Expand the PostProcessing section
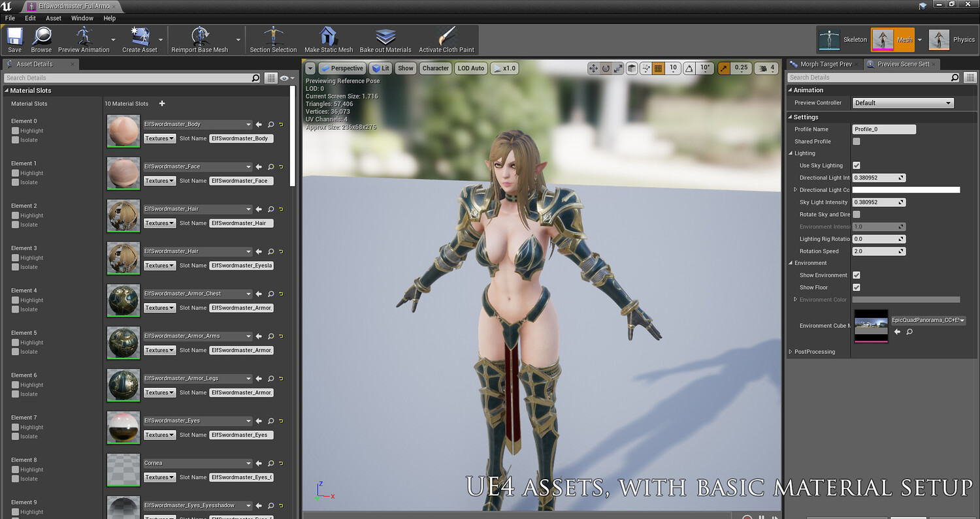980x519 pixels. (x=813, y=352)
